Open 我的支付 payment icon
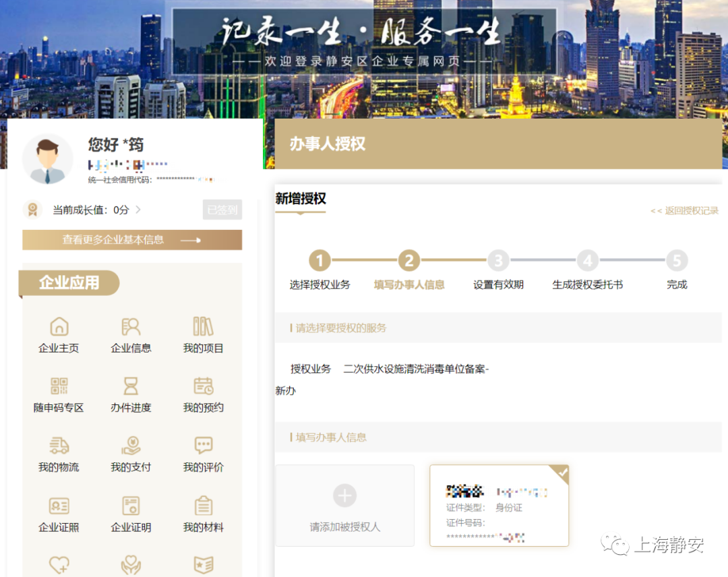The height and width of the screenshot is (577, 728). (x=130, y=453)
